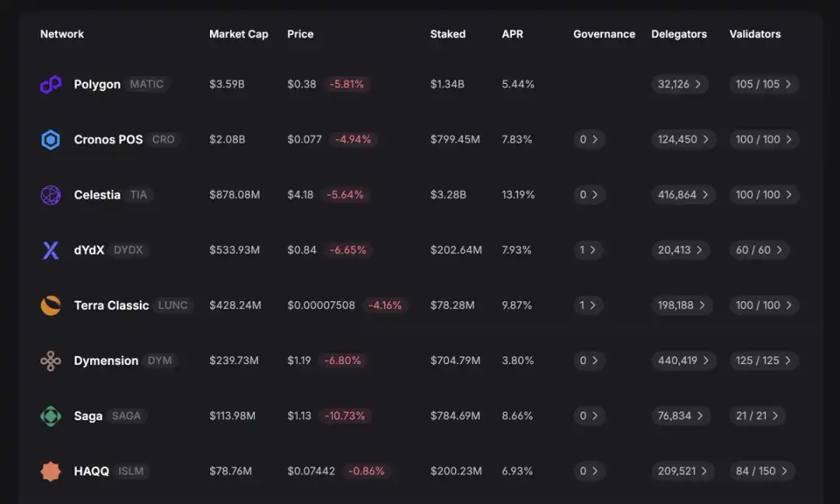Click Saga's -10.73% price change badge

344,416
